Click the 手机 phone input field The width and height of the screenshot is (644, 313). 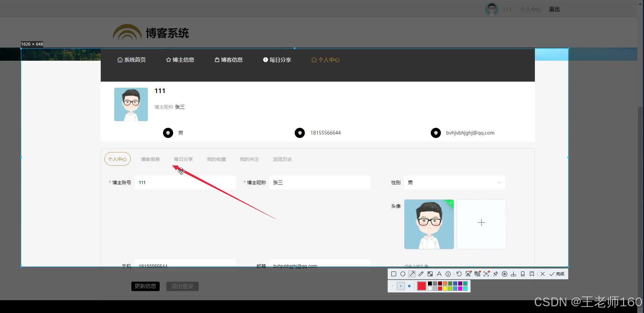tap(185, 266)
